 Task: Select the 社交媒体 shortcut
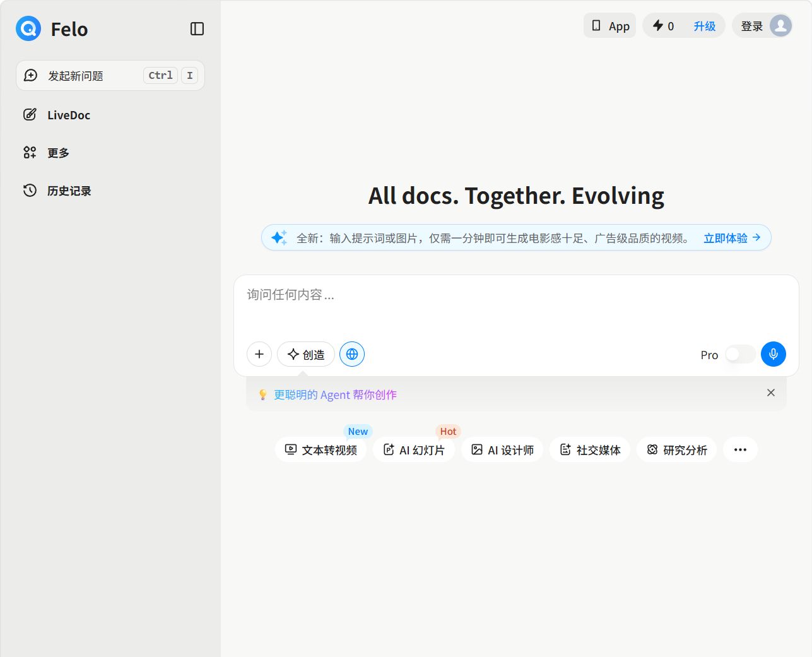[x=590, y=449]
